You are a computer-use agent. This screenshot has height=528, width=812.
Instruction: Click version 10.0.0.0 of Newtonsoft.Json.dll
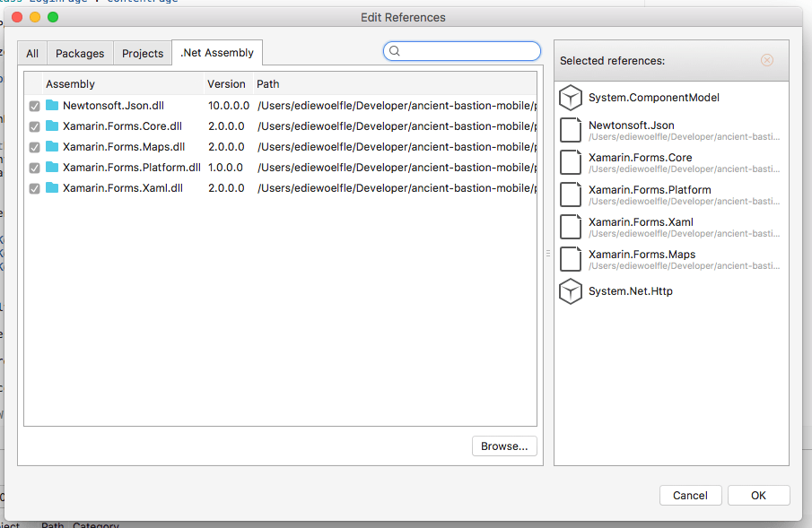click(x=229, y=106)
